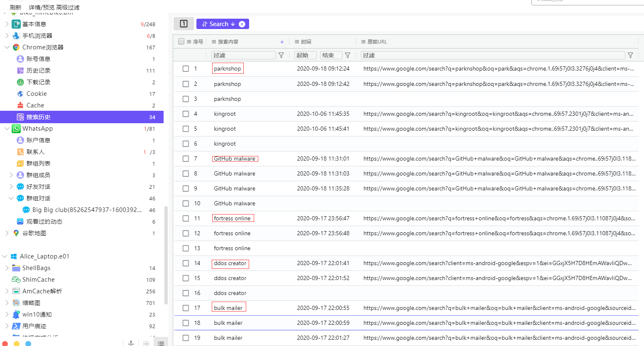Click 观看过的动态 icon
This screenshot has width=644, height=346.
point(20,222)
